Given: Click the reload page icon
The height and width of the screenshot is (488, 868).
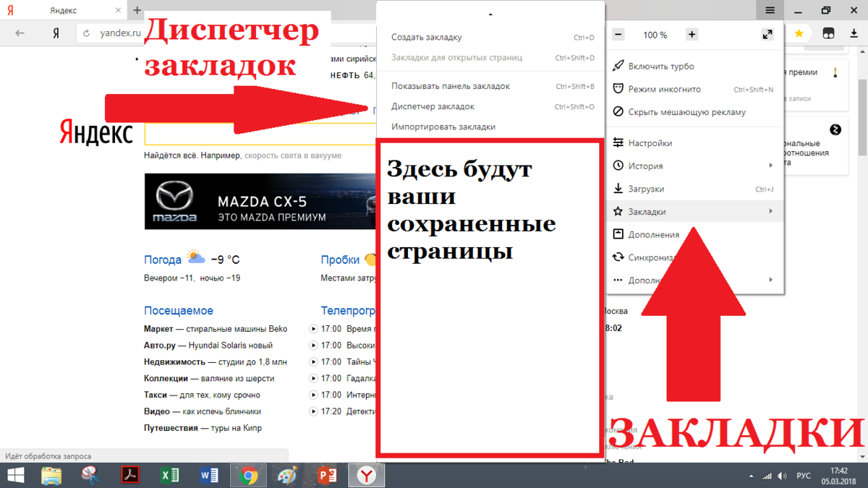Looking at the screenshot, I should pos(87,33).
